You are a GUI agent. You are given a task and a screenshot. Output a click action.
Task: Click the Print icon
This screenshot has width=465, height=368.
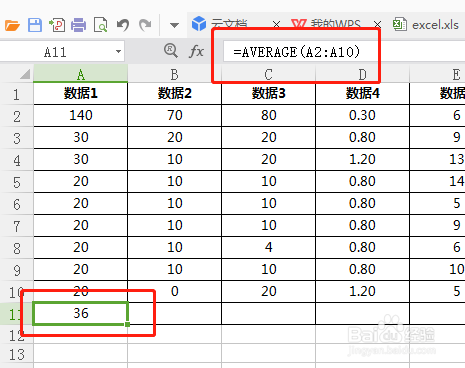tap(79, 25)
